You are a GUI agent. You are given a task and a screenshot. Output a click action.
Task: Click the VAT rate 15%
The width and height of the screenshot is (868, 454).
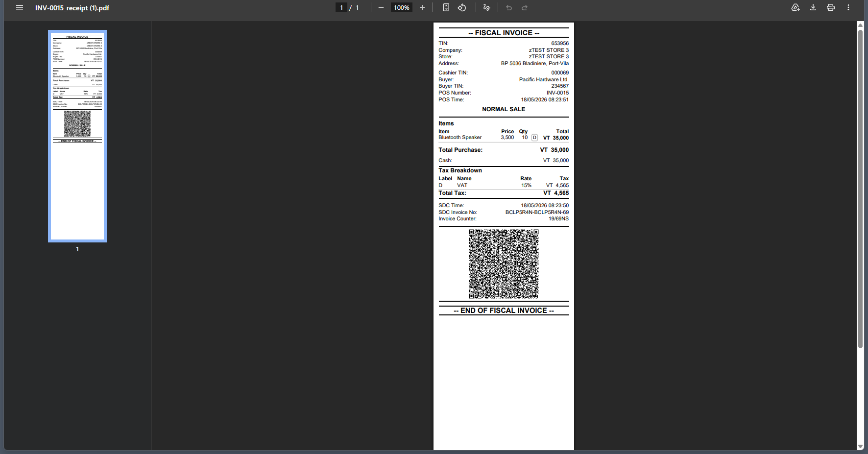pyautogui.click(x=526, y=185)
